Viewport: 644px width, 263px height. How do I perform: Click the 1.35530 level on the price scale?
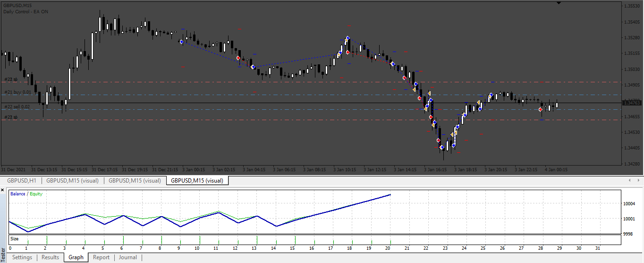(x=632, y=6)
